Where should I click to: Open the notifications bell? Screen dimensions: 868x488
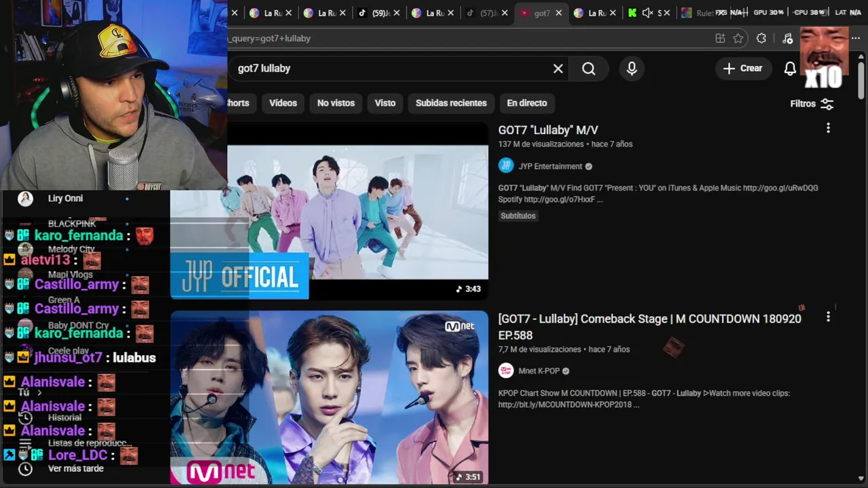(790, 68)
